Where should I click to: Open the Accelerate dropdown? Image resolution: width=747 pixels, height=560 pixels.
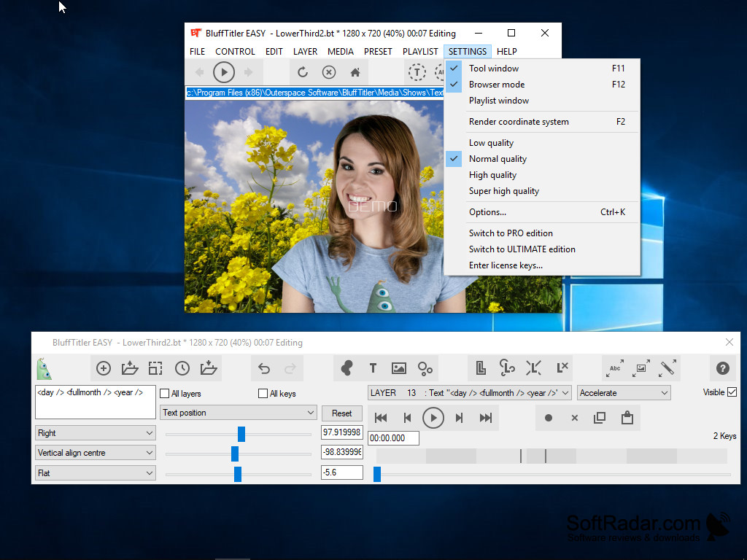[x=624, y=393]
